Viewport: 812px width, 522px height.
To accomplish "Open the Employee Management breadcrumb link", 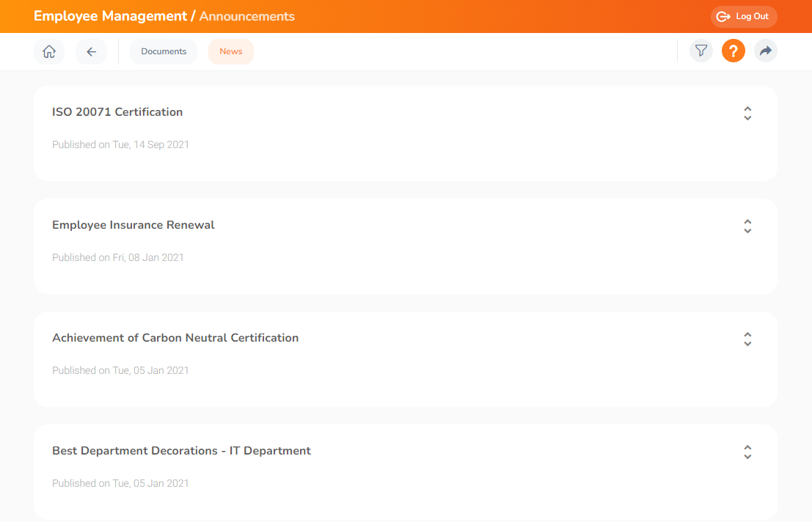I will pyautogui.click(x=109, y=15).
